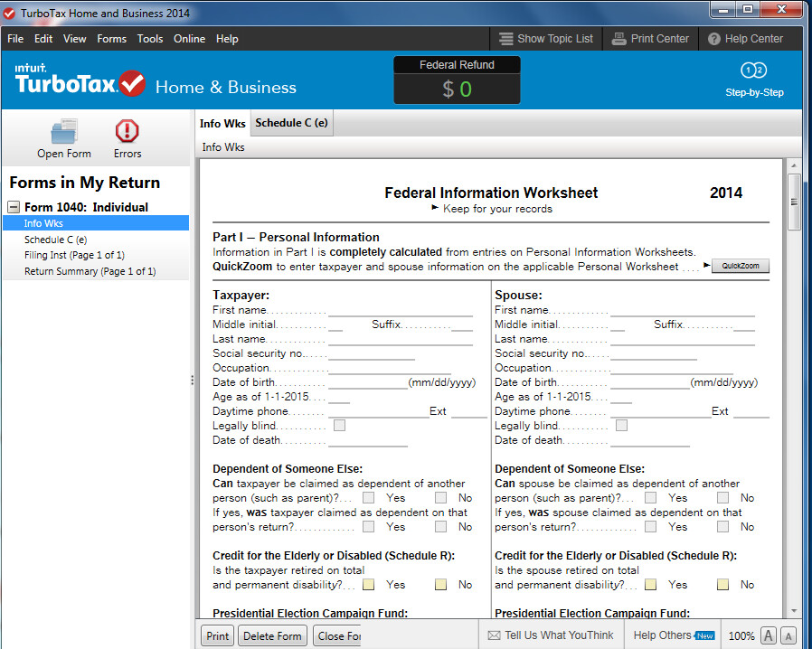Image resolution: width=812 pixels, height=649 pixels.
Task: Click taxpayer Social security no. field
Action: (x=372, y=353)
